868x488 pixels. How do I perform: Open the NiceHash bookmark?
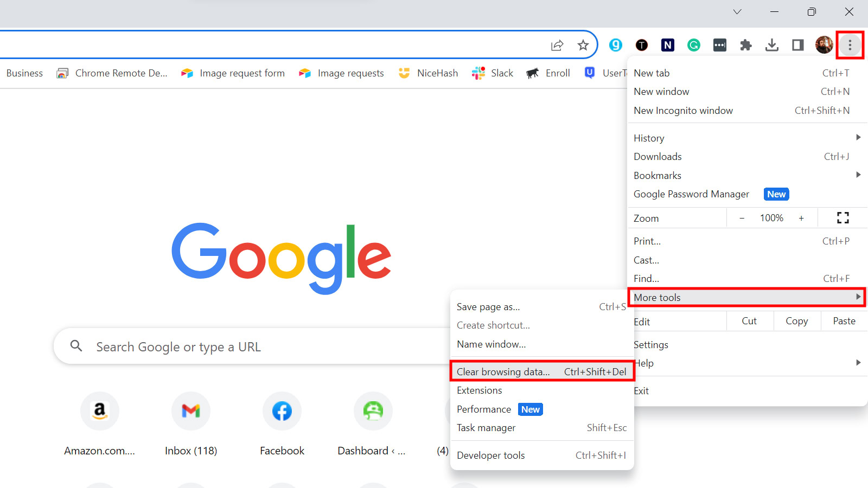(x=428, y=73)
